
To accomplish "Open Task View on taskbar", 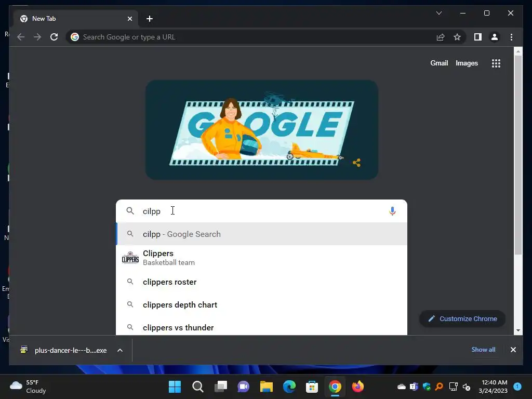I will [221, 387].
